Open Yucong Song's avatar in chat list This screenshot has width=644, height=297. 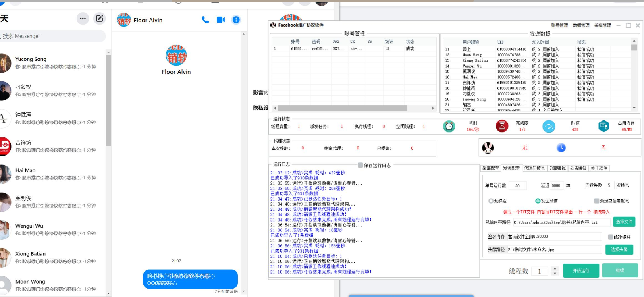coord(4,63)
